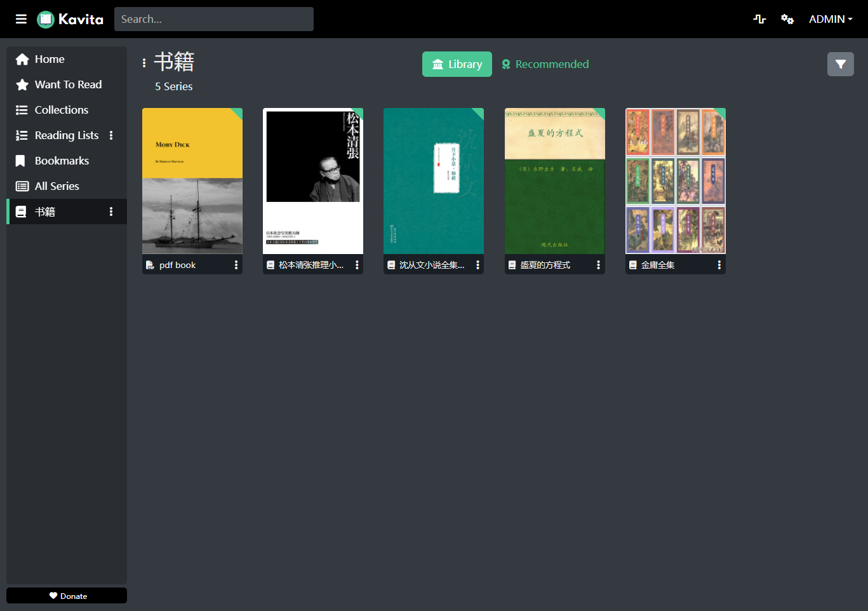
Task: Open the activity pulse icon in header
Action: pyautogui.click(x=759, y=19)
